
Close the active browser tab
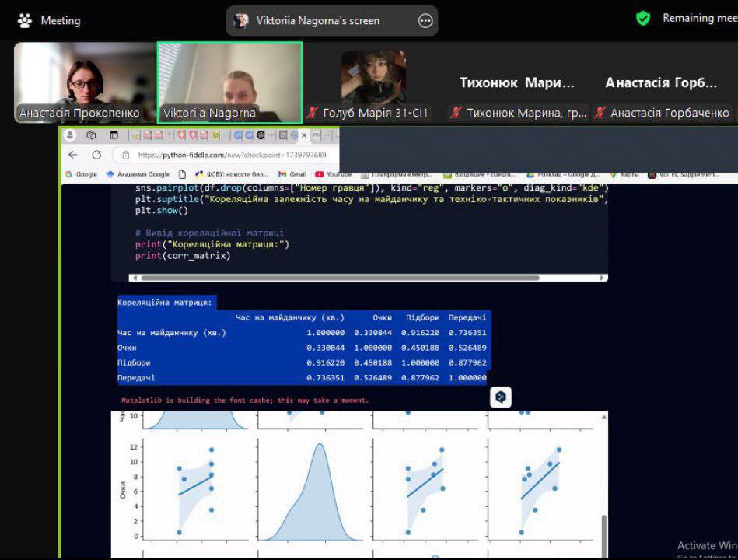[304, 135]
